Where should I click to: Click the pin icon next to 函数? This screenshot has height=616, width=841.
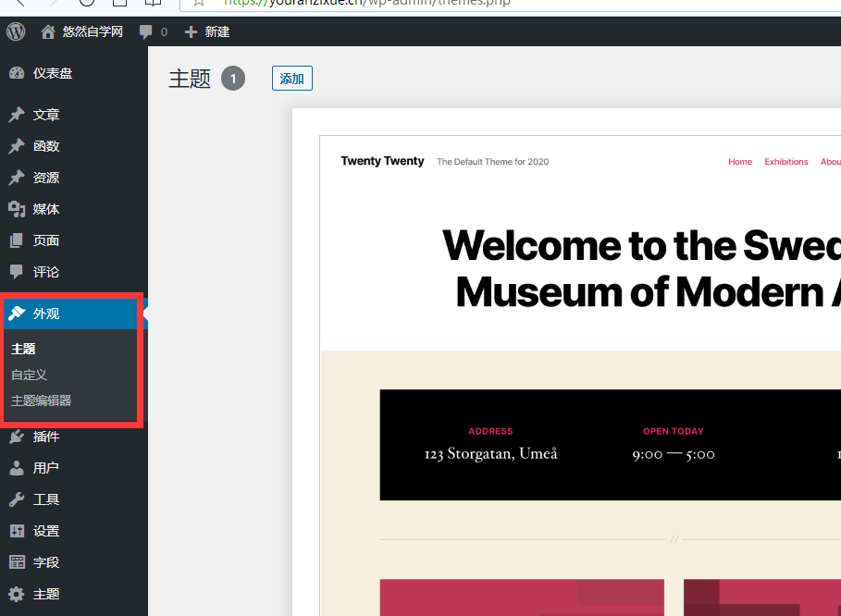[x=17, y=146]
